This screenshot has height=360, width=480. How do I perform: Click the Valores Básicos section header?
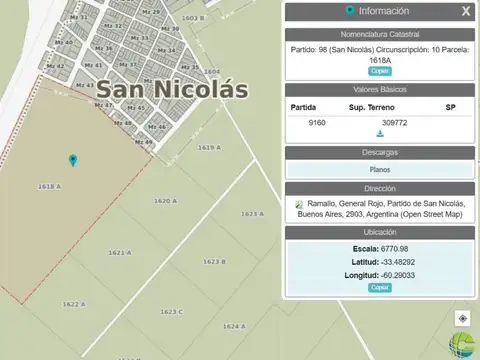click(x=380, y=90)
